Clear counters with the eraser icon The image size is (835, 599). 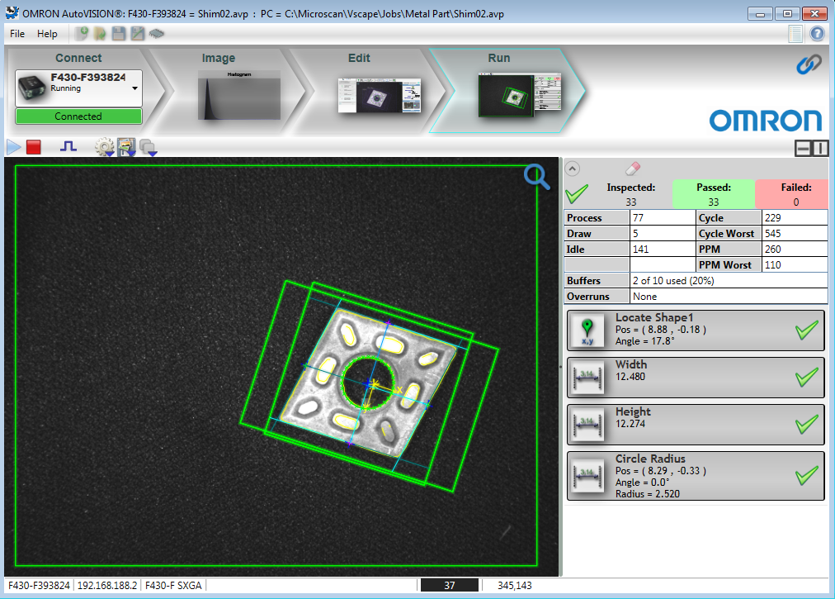click(x=632, y=169)
